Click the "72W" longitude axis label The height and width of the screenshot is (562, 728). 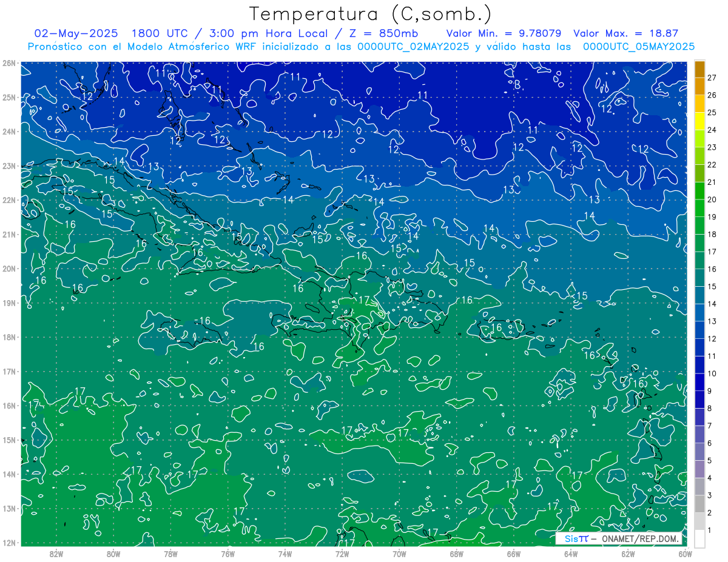(x=342, y=553)
